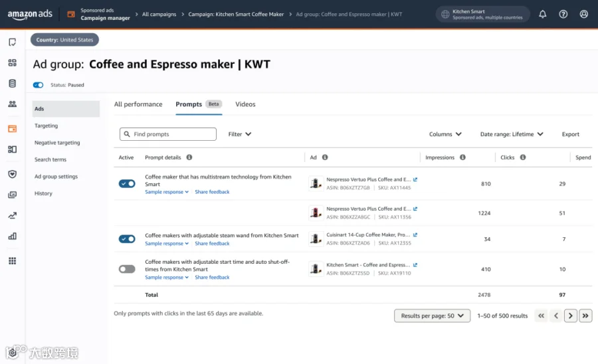Show info for Prompt details column
This screenshot has width=598, height=364.
click(x=189, y=157)
